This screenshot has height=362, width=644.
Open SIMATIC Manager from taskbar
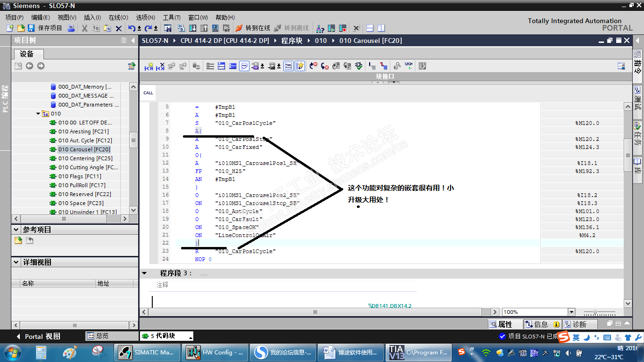coord(148,352)
